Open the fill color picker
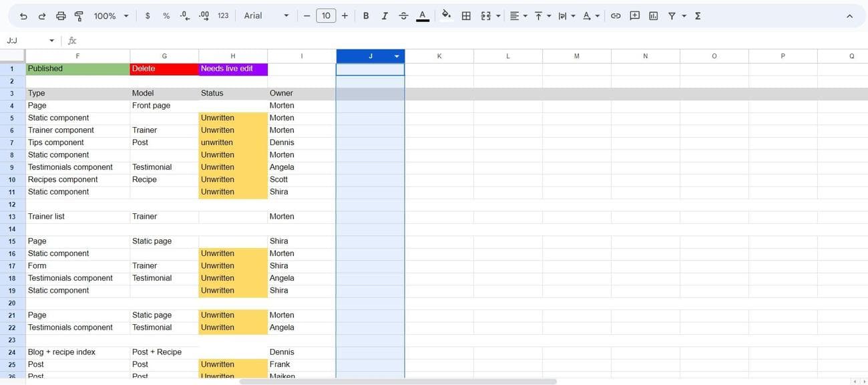This screenshot has width=868, height=385. pyautogui.click(x=446, y=15)
